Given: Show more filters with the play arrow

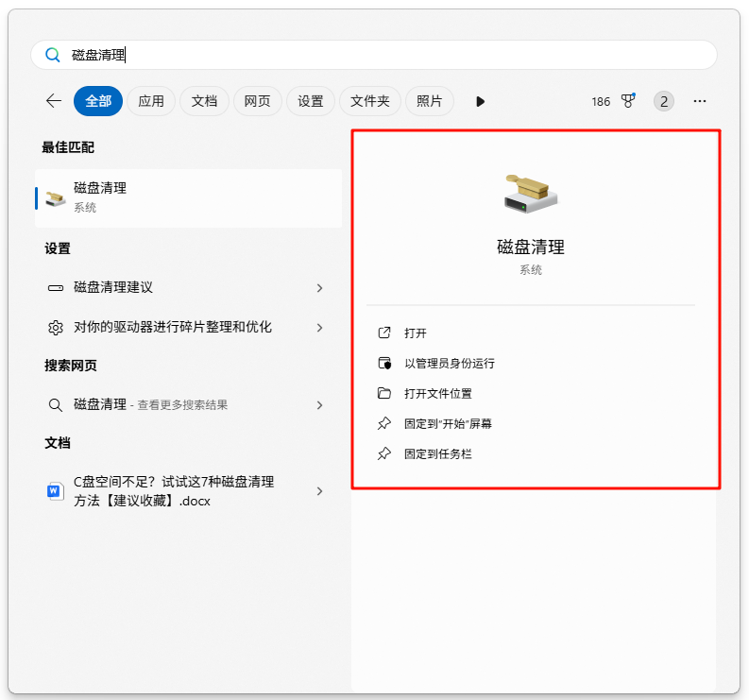Looking at the screenshot, I should click(480, 101).
